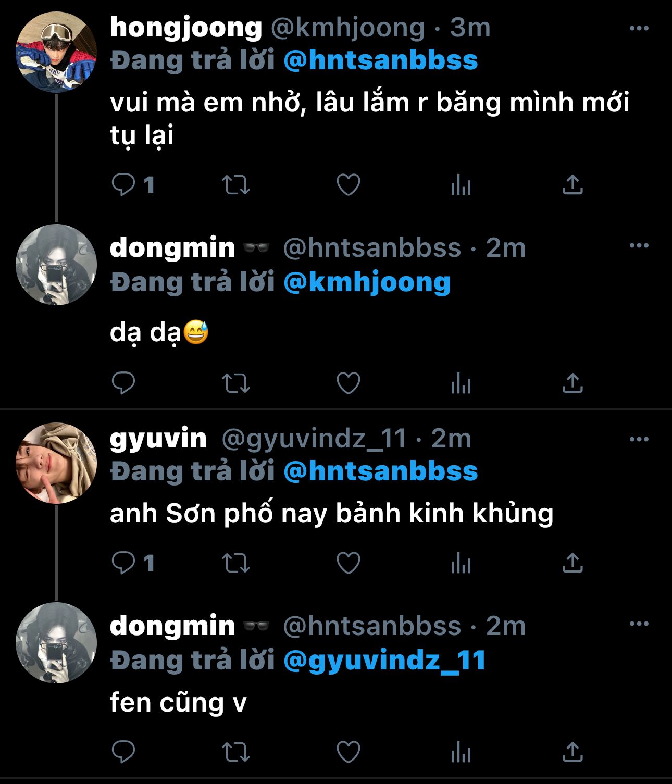Open @gyuvindz_11 mention link in dongmin's reply
Viewport: 672px width, 784px height.
tap(385, 660)
